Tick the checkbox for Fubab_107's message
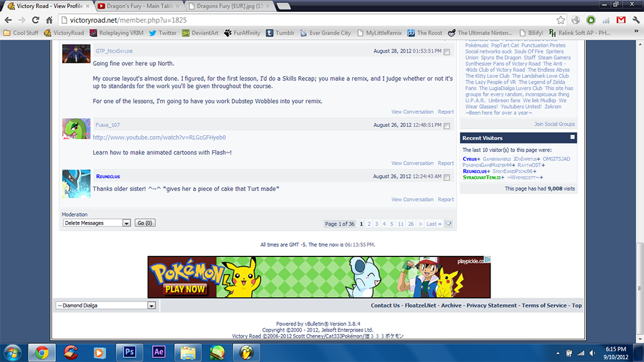644x362 pixels. [x=447, y=126]
